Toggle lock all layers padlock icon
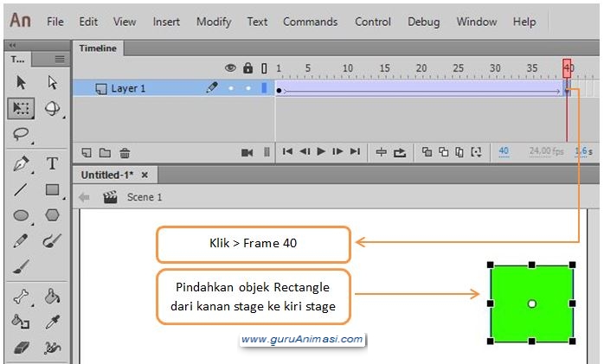 [x=248, y=68]
